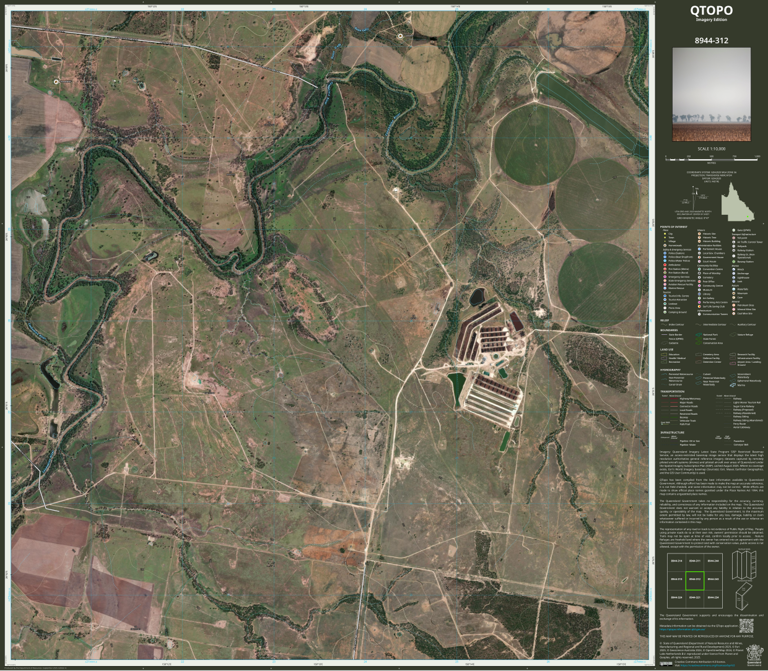This screenshot has height=671, width=768.
Task: Click the north arrow declination diagram
Action: tap(695, 198)
